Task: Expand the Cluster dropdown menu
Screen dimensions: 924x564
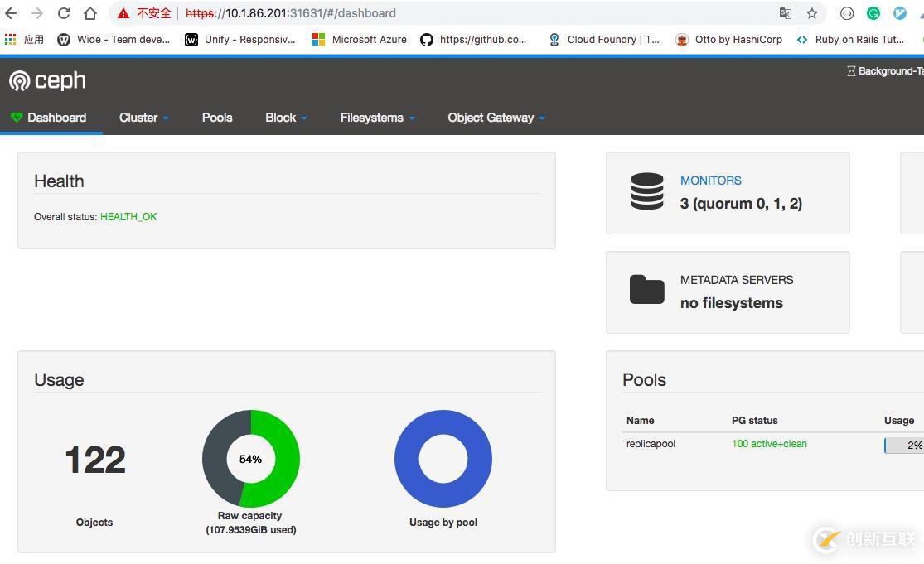Action: click(143, 118)
